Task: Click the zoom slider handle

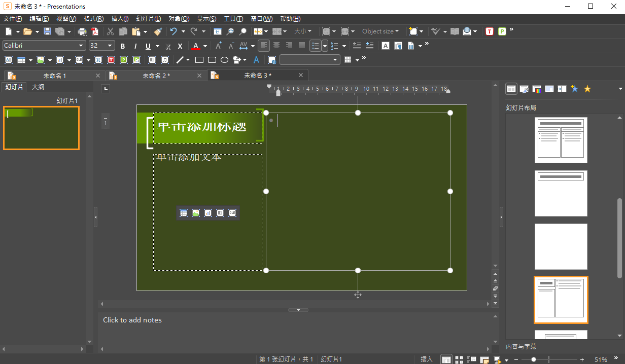Action: (533, 359)
